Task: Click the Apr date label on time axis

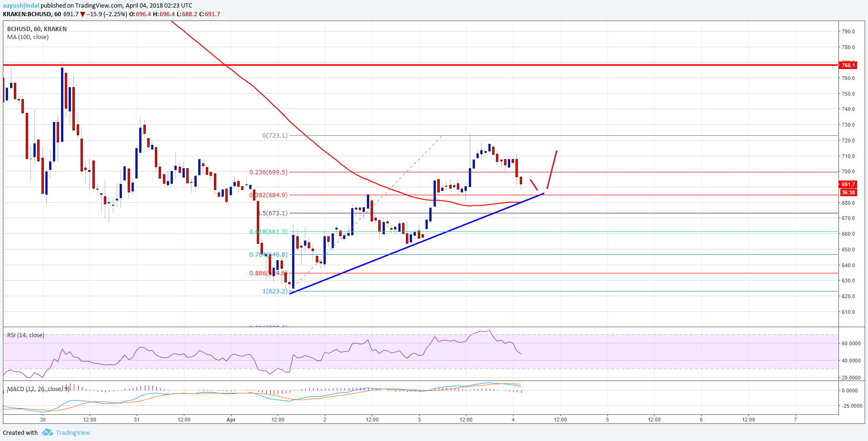Action: pos(231,420)
